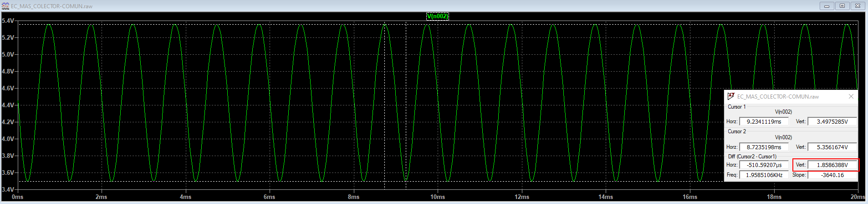Select Cursor 1 Vert value field
Screen dimensions: 868x204
[832, 121]
